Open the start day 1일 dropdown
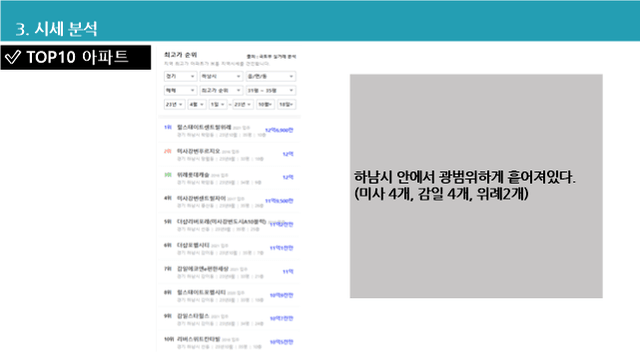The height and width of the screenshot is (360, 640). click(x=218, y=104)
